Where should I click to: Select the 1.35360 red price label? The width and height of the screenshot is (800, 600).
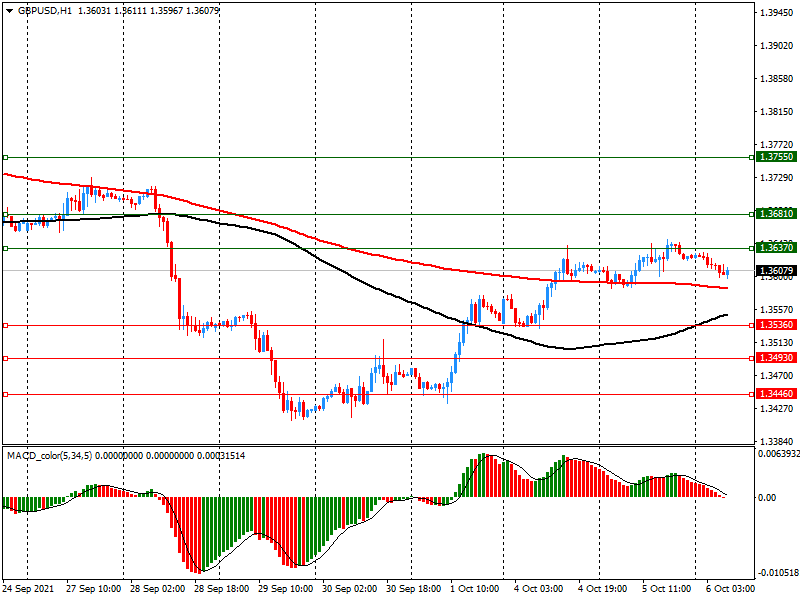(777, 324)
